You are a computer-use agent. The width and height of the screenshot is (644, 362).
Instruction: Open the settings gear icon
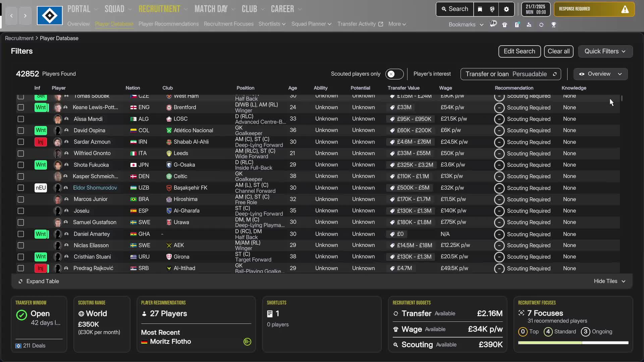506,9
